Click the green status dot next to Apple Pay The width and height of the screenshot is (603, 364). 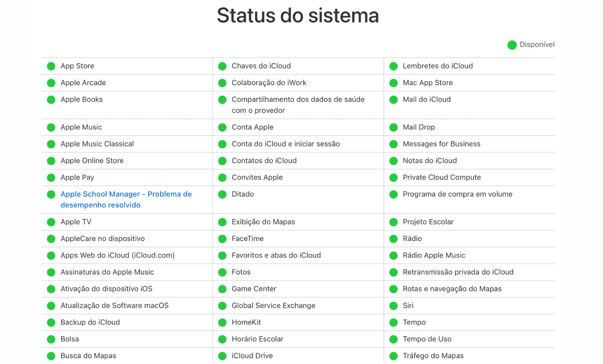[x=51, y=177]
